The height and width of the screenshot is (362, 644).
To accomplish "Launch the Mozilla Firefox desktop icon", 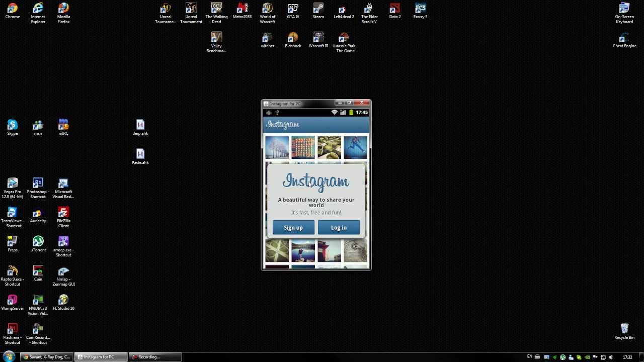I will 63,13.
